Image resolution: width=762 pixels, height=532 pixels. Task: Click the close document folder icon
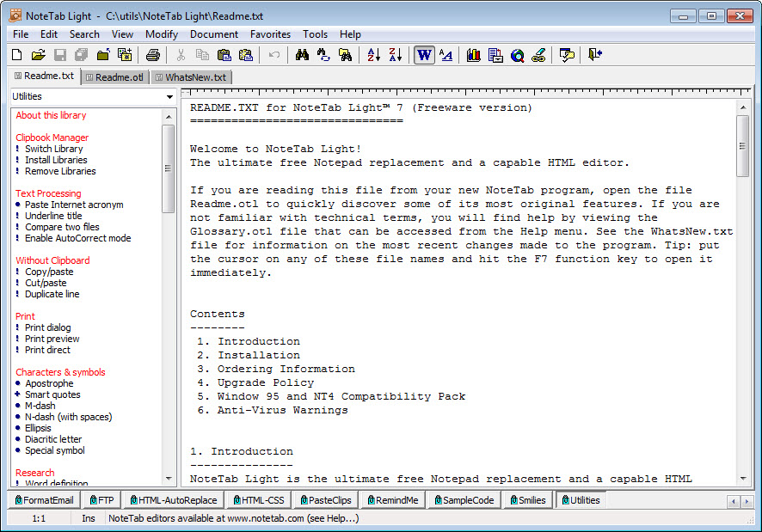[x=103, y=55]
